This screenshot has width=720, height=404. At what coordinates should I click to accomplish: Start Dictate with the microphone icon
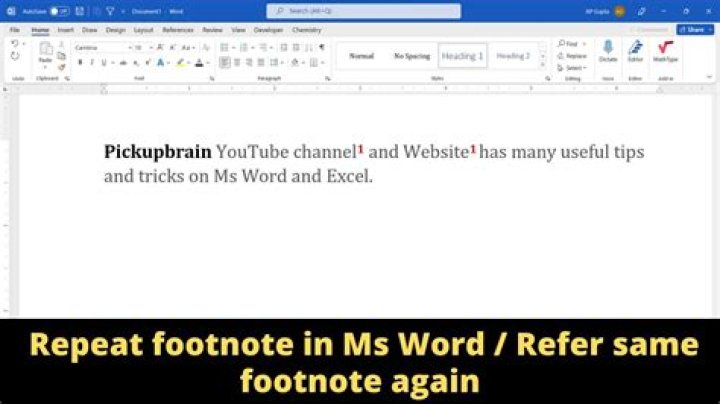click(608, 51)
